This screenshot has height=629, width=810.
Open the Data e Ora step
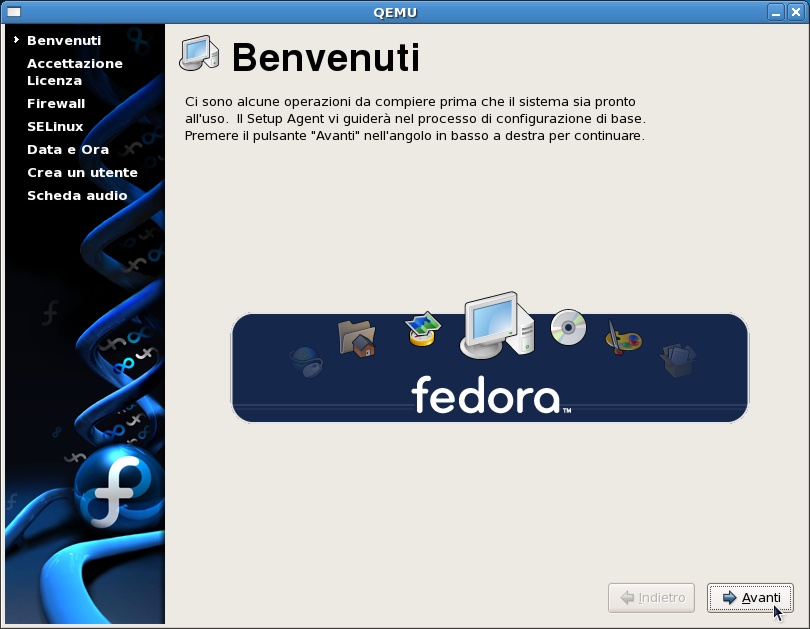tap(68, 149)
